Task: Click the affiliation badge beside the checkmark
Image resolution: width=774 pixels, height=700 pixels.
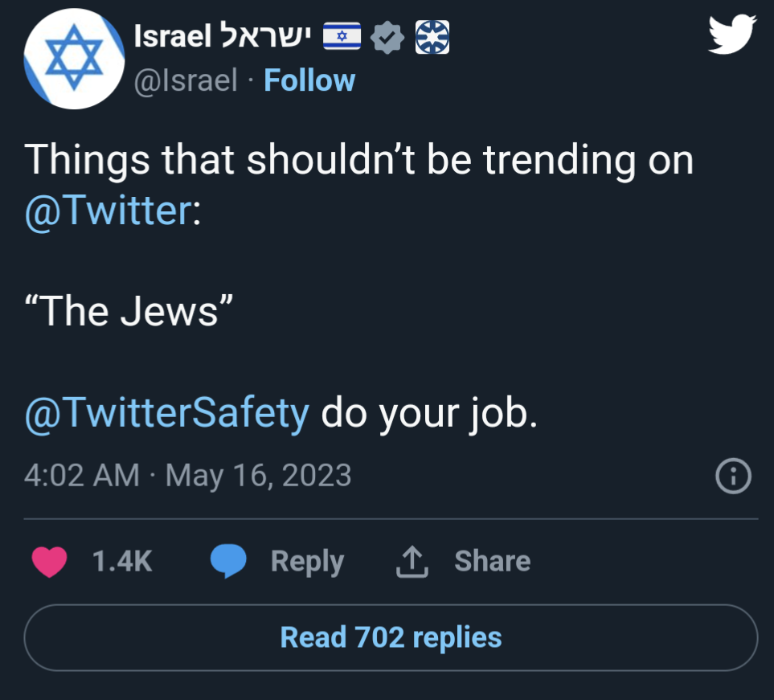Action: click(x=432, y=37)
